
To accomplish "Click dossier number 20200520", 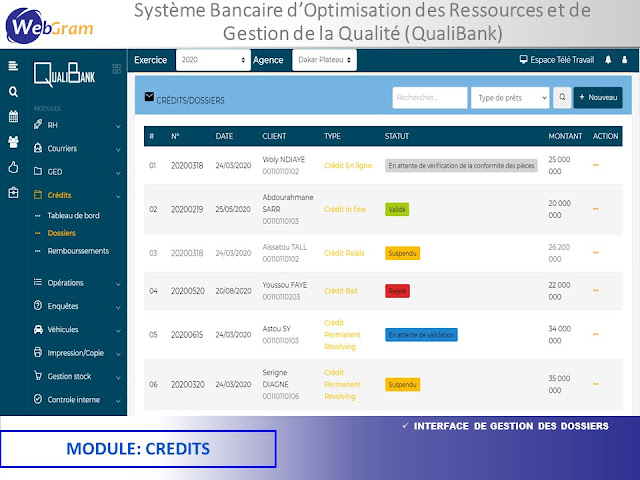I will [188, 291].
